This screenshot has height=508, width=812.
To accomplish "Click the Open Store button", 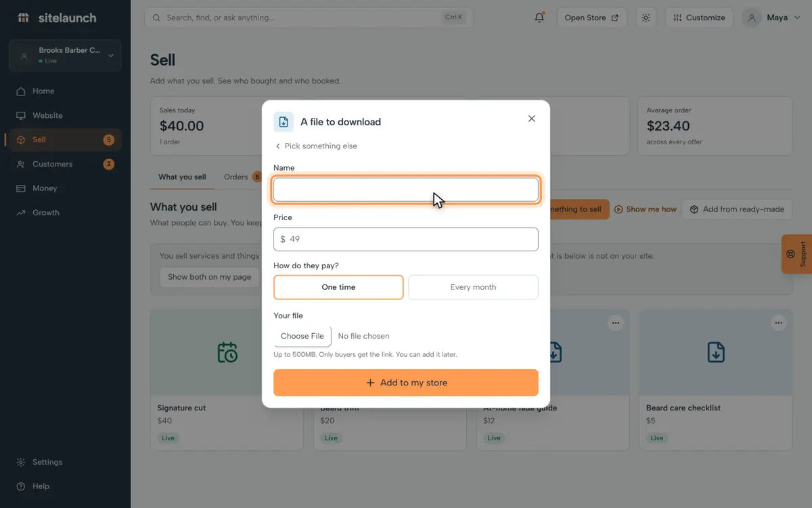I will 591,18.
